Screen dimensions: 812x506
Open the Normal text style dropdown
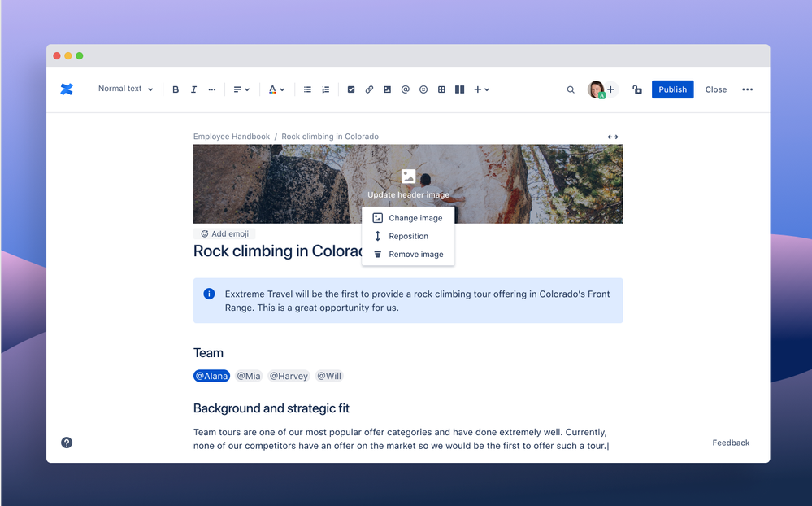[125, 89]
